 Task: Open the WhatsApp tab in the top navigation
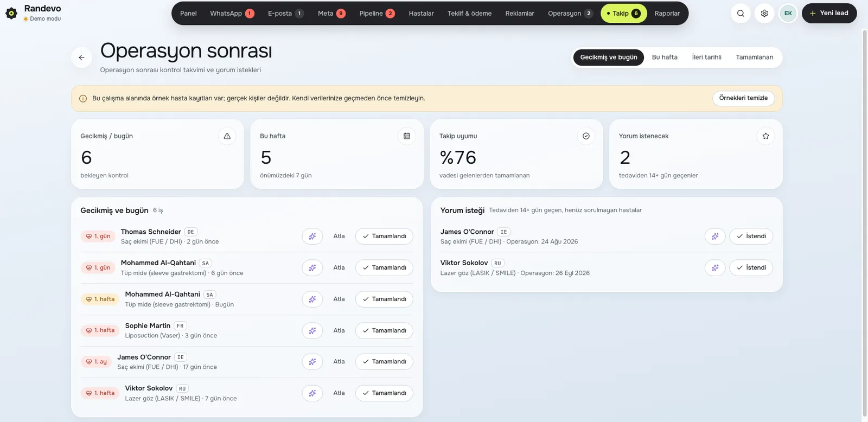click(232, 14)
